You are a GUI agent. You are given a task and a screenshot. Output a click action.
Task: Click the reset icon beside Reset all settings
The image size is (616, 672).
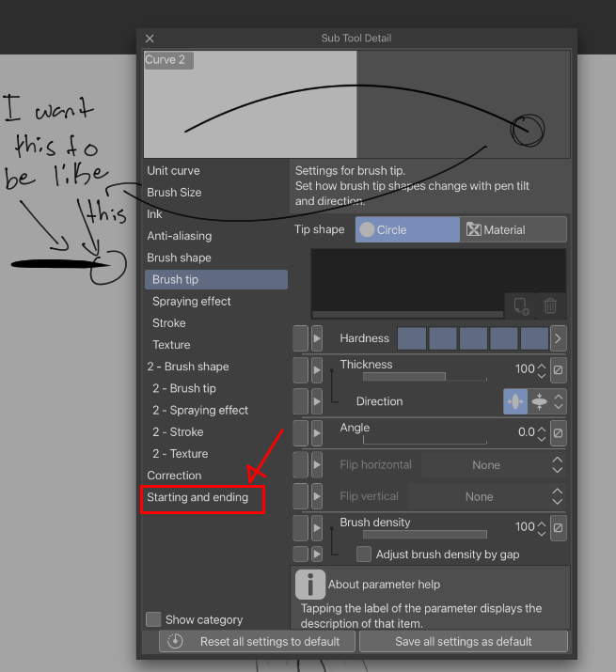coord(175,642)
